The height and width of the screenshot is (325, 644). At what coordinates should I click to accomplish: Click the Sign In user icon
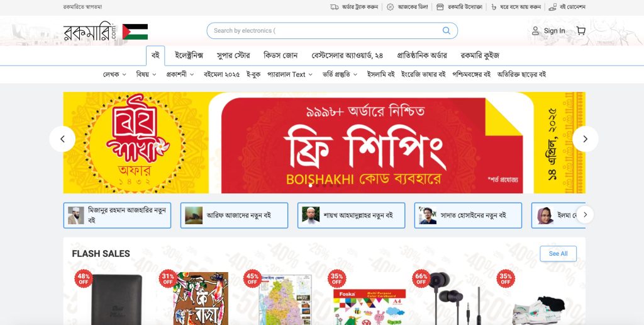pyautogui.click(x=535, y=31)
